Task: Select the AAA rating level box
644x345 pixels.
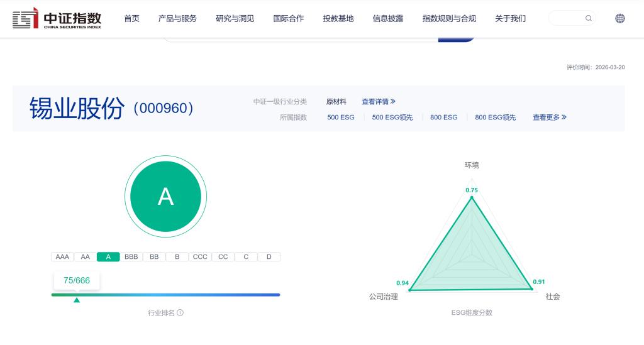Action: coord(62,257)
